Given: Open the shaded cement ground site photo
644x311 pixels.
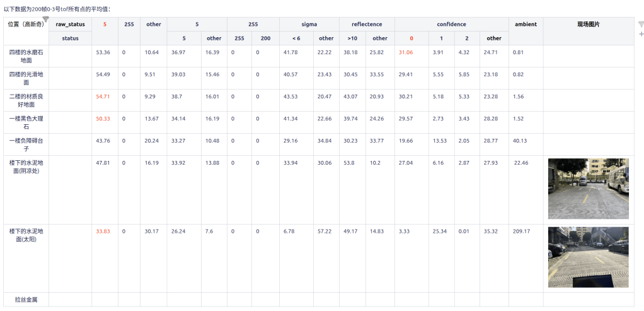Looking at the screenshot, I should point(588,189).
